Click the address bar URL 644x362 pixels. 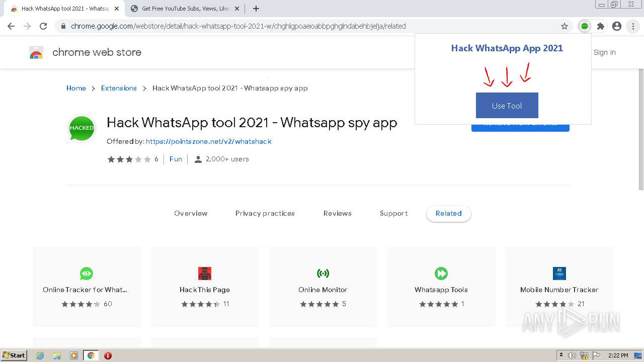pos(238,26)
